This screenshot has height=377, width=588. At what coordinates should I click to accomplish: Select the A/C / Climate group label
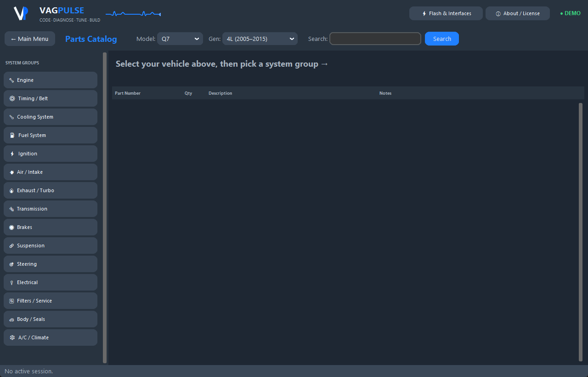point(34,337)
